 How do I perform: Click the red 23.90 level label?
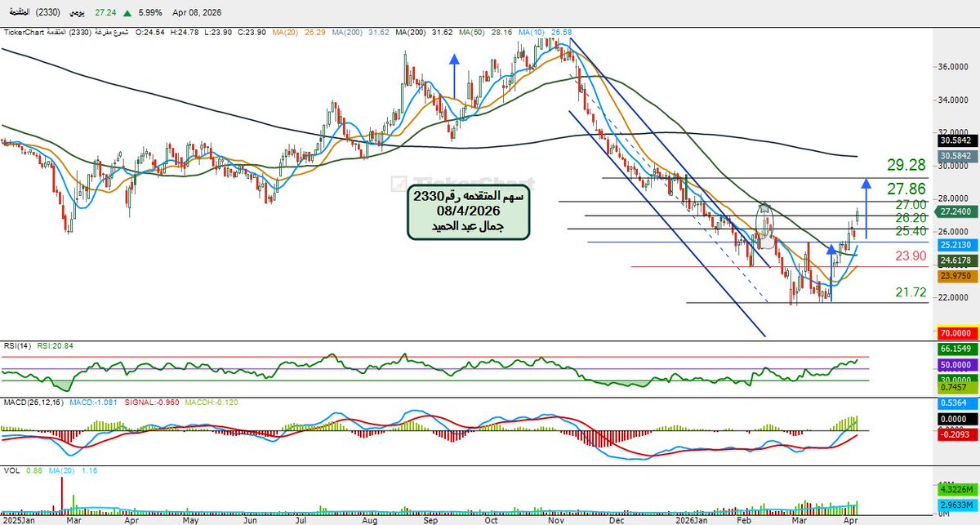(x=912, y=256)
